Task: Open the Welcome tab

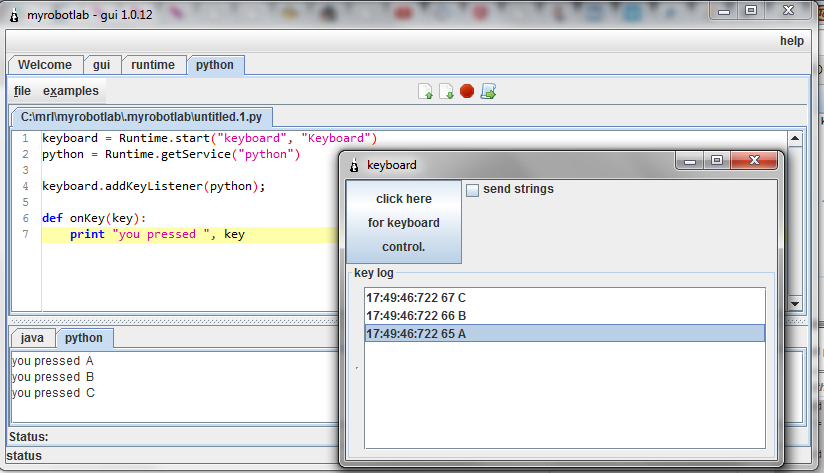Action: [45, 65]
